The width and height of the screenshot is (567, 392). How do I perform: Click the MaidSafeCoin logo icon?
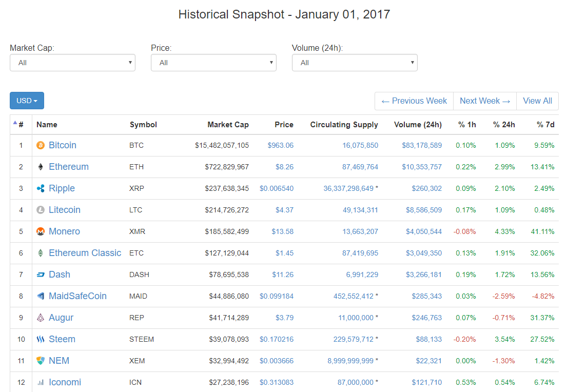click(x=41, y=296)
